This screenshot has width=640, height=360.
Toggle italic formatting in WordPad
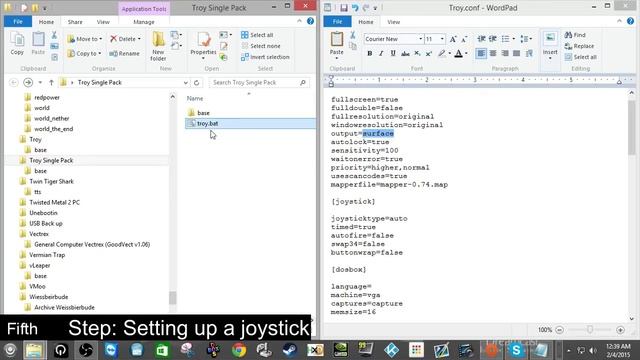click(381, 53)
